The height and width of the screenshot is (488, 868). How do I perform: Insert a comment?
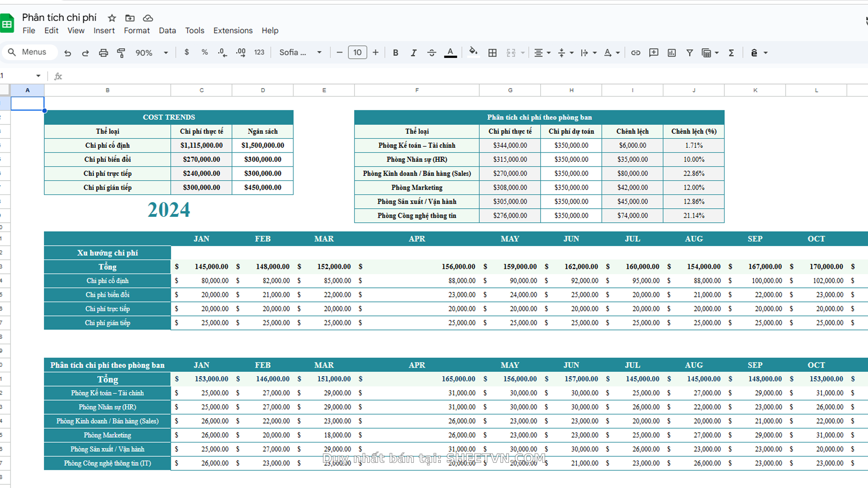point(654,52)
